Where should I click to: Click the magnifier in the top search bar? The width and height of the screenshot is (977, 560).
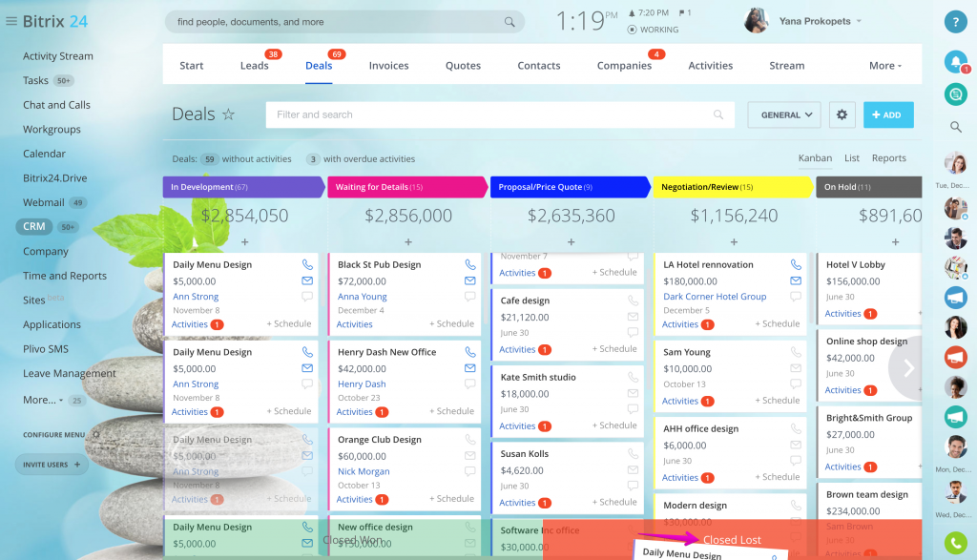(x=509, y=22)
